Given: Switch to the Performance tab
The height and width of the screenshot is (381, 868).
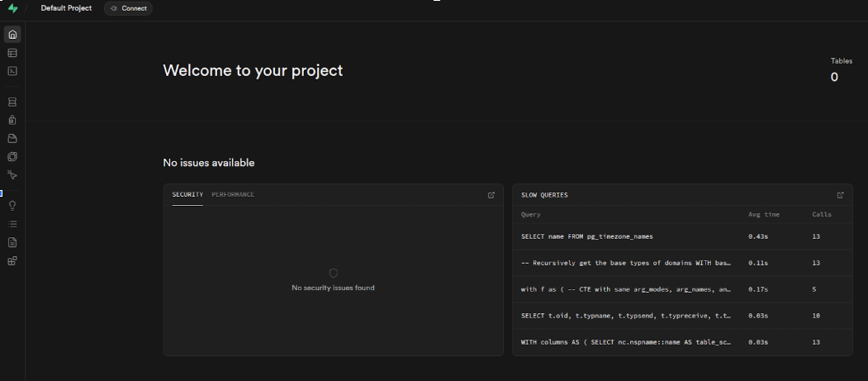Looking at the screenshot, I should point(233,195).
